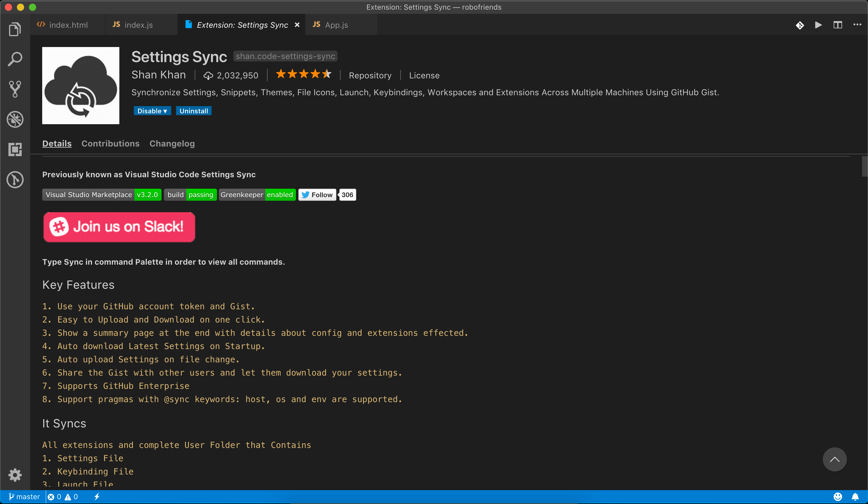Click the 'Previously known as Visual Studio Code Settings Sync' text
Image resolution: width=868 pixels, height=504 pixels.
pos(149,174)
